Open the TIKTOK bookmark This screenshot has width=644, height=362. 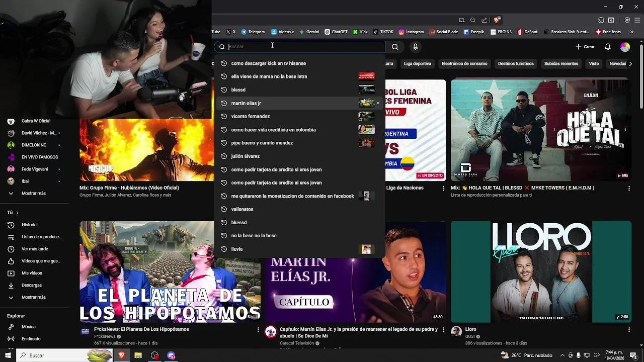383,32
